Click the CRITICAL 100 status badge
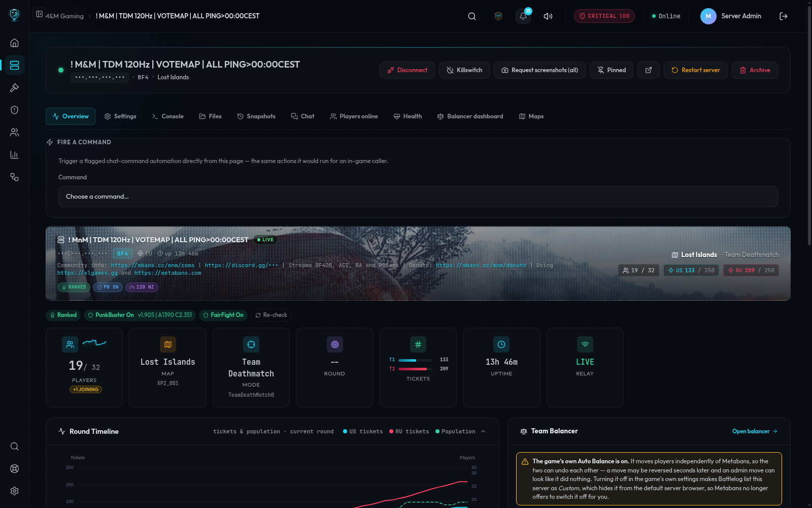Image resolution: width=812 pixels, height=508 pixels. pyautogui.click(x=604, y=16)
